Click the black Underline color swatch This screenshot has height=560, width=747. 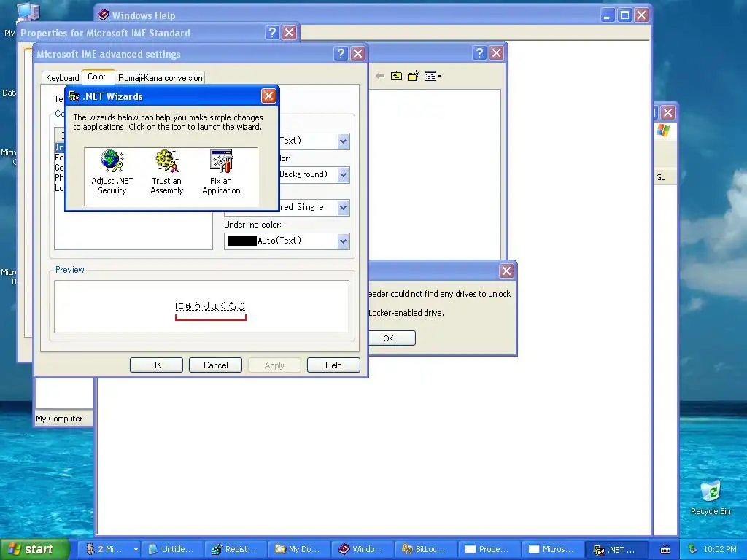point(242,241)
